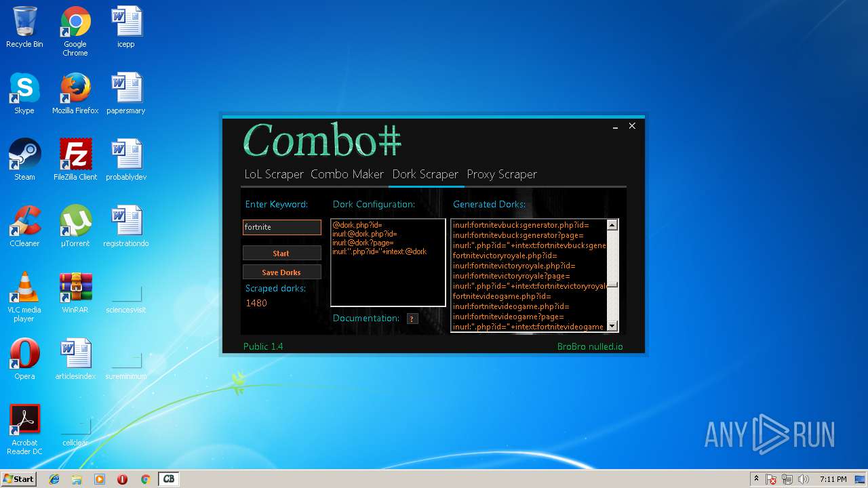Minimize the Combo# window
The image size is (868, 488).
(615, 127)
